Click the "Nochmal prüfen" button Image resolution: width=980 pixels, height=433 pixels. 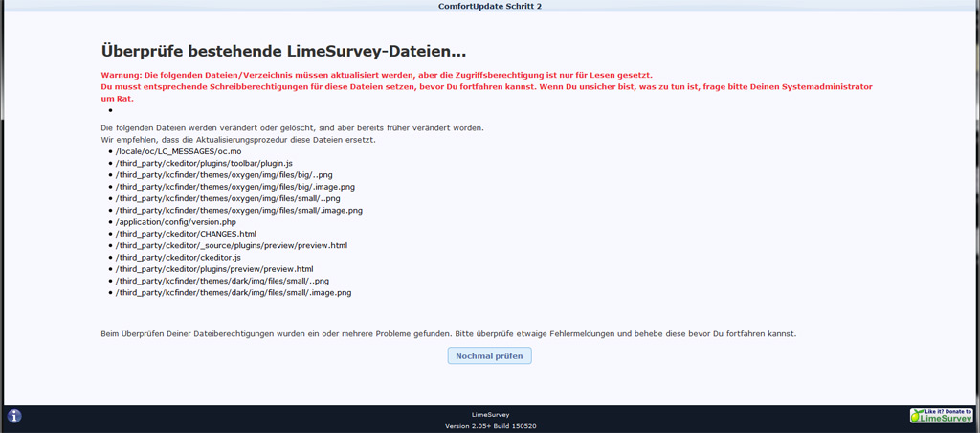489,355
